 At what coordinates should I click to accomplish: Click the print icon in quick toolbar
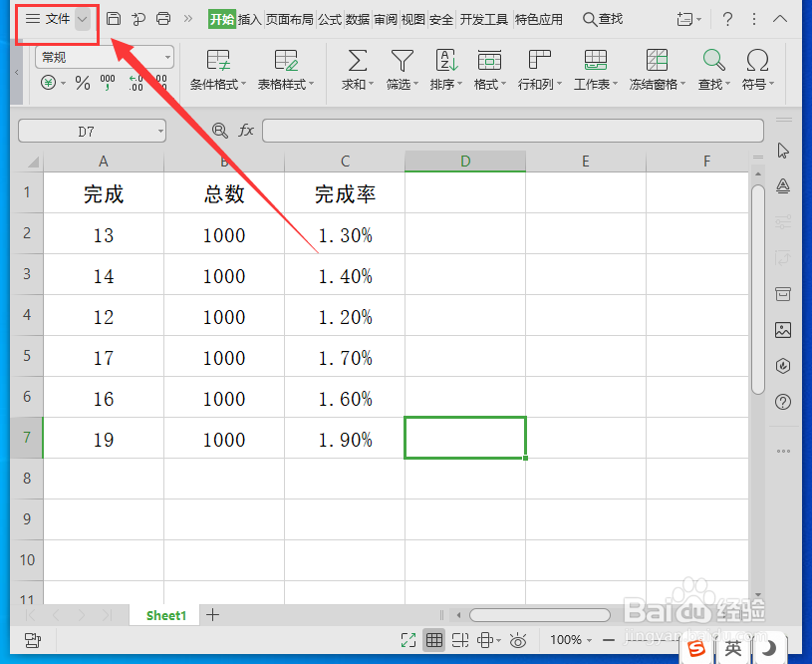(x=163, y=19)
